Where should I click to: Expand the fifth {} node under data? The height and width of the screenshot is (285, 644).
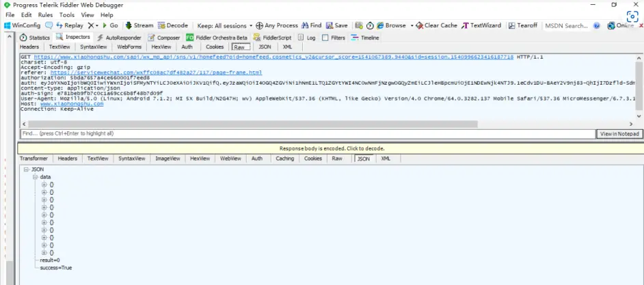44,215
